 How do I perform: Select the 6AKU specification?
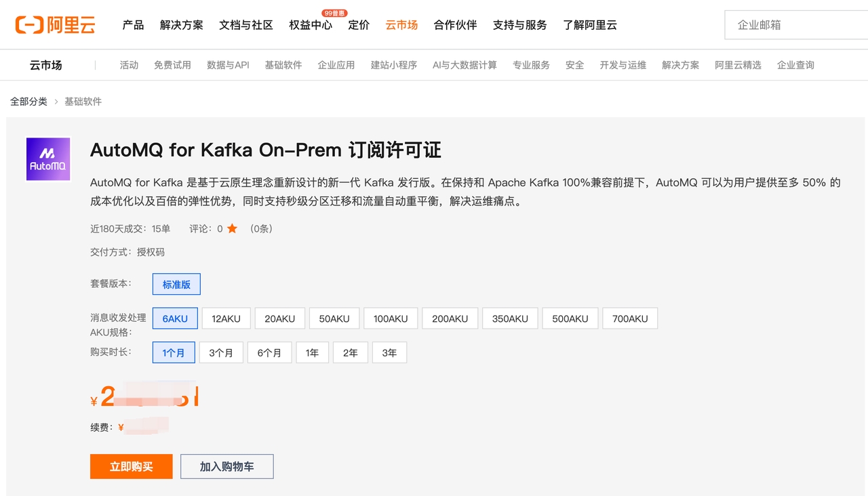(x=175, y=318)
